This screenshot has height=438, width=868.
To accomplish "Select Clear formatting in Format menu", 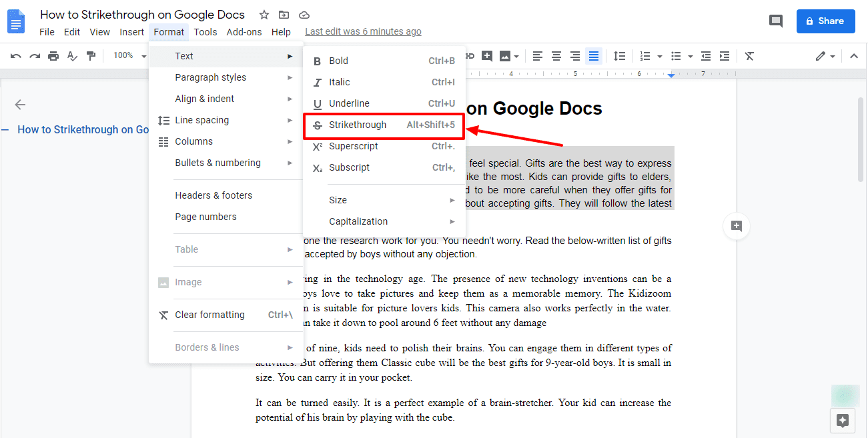I will point(226,315).
